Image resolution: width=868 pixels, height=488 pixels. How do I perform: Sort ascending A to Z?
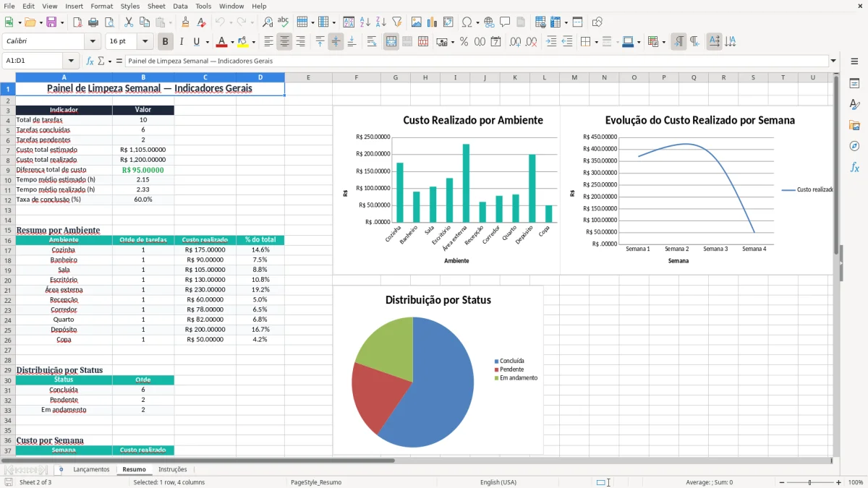(x=365, y=22)
